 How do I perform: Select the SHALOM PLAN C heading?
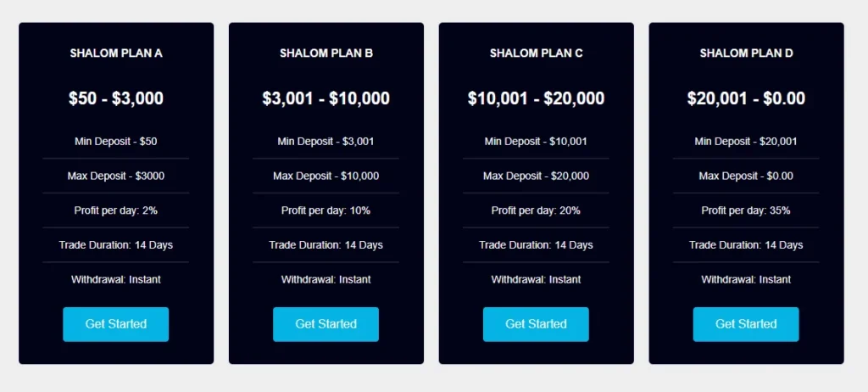pos(536,53)
